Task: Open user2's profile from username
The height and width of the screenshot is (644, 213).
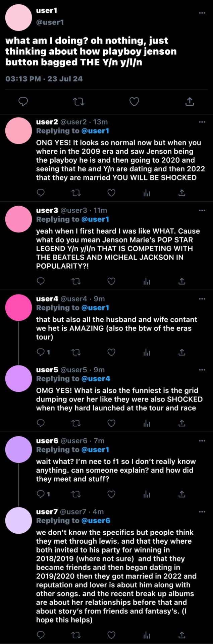Action: coord(47,122)
